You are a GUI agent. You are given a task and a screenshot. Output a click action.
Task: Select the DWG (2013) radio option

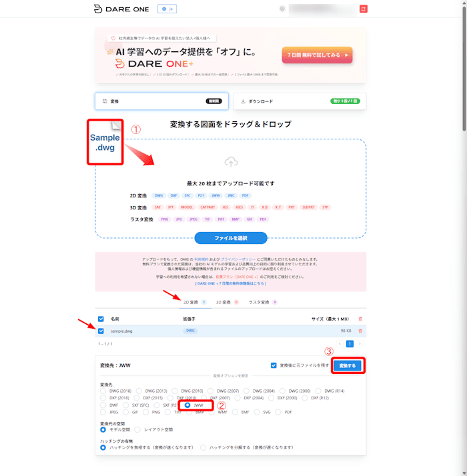pos(139,391)
